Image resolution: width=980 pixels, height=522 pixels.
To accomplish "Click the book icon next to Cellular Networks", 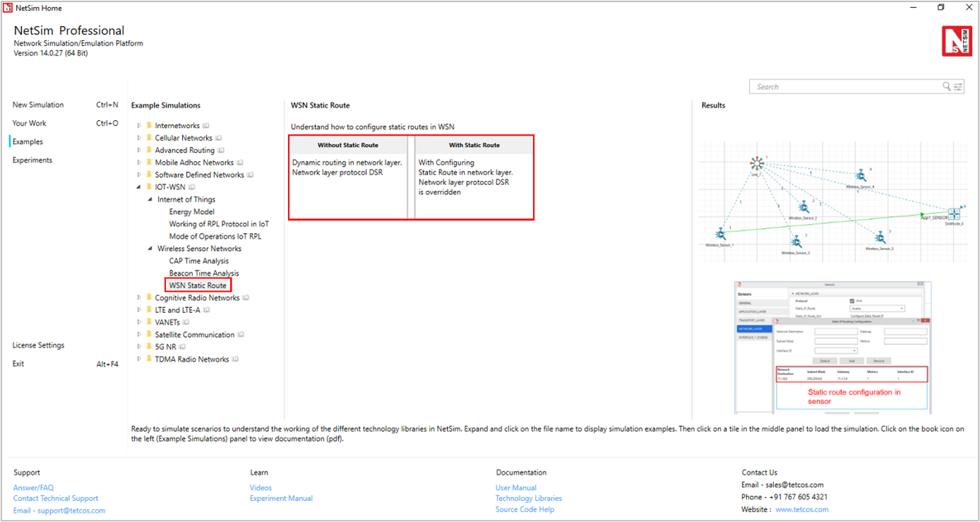I will click(218, 138).
